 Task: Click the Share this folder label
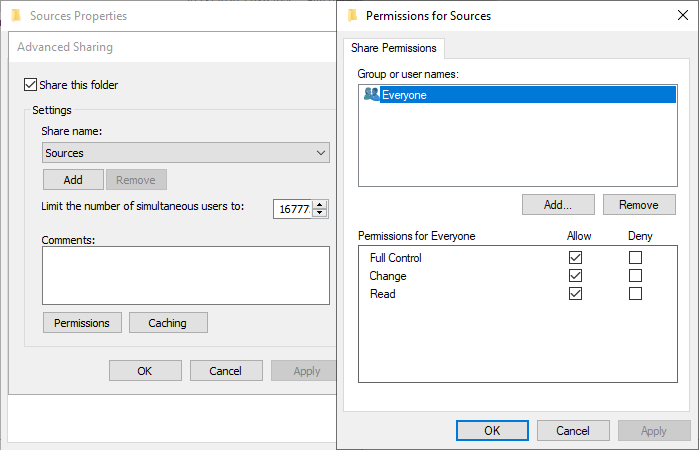78,85
